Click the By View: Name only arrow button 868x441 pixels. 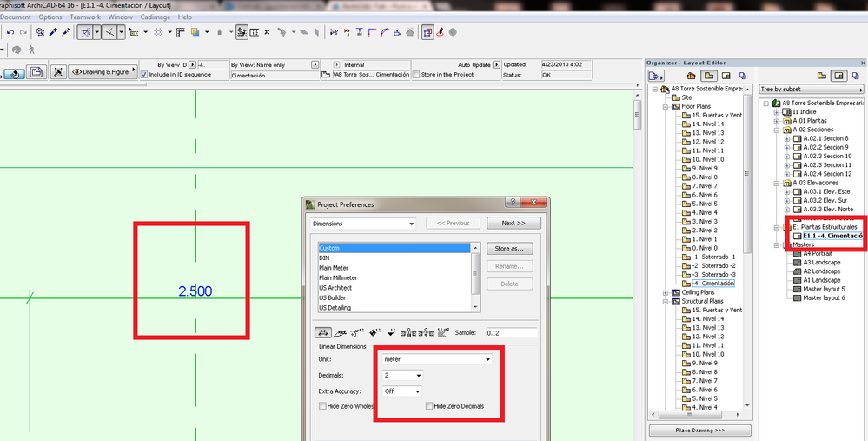coord(315,65)
